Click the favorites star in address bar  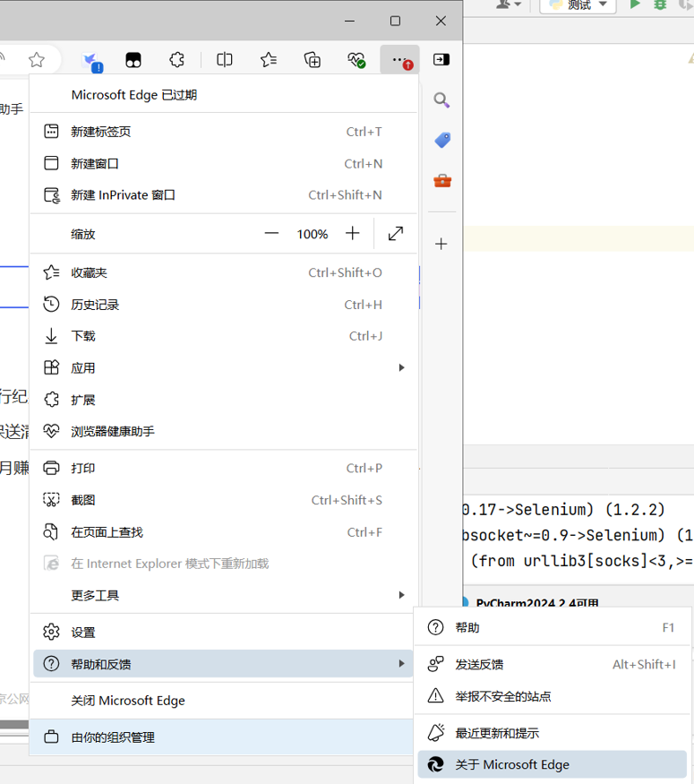(37, 60)
